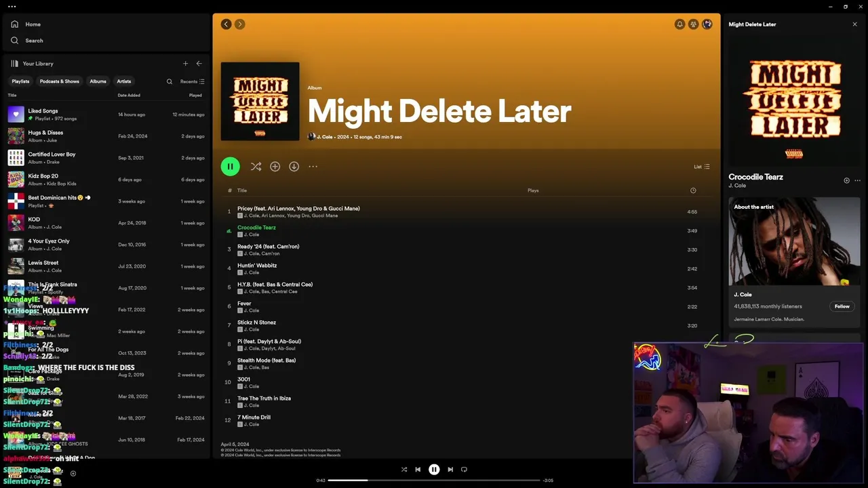Open more options for Crocodile Tearz in panel
The height and width of the screenshot is (488, 868).
click(x=857, y=180)
